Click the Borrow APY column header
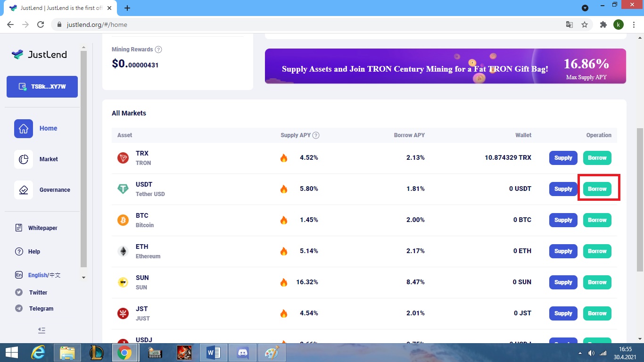644x362 pixels. tap(409, 135)
